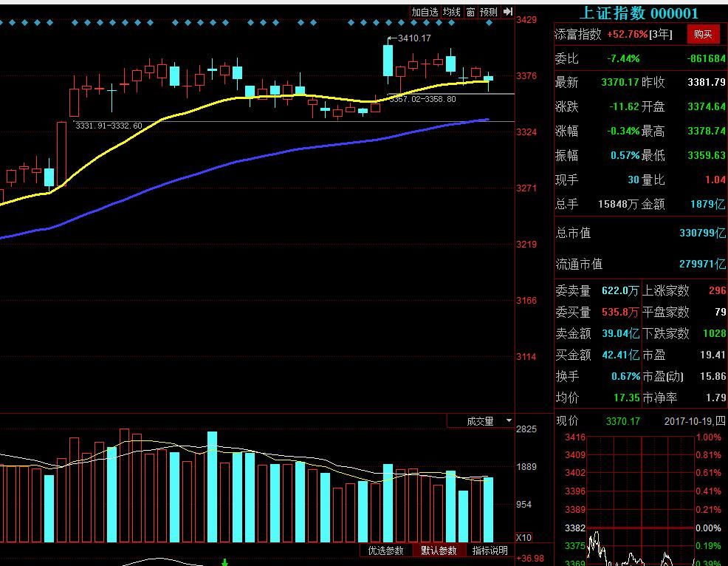Viewport: 728px width, 566px height.
Task: Open the 添富指数 link
Action: [x=578, y=34]
